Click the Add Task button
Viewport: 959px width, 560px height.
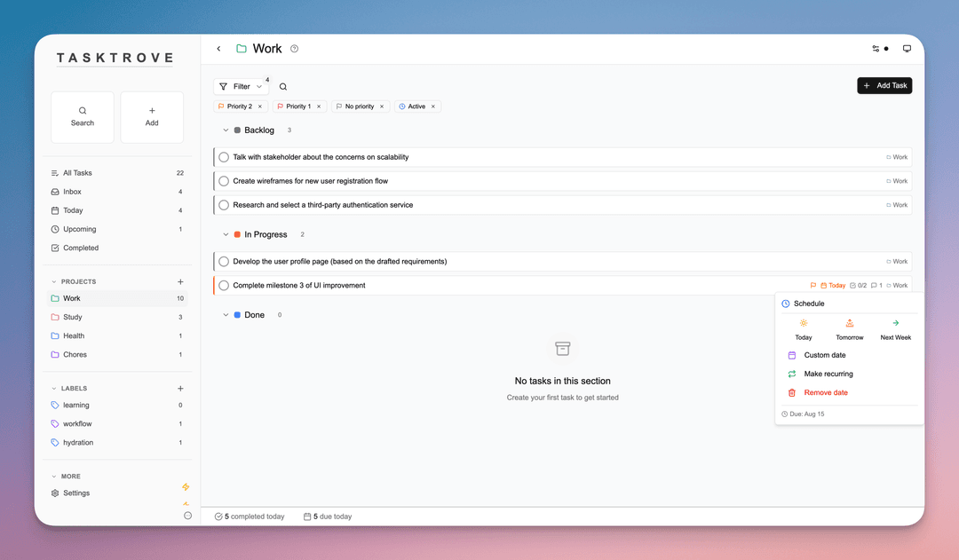[x=884, y=85]
